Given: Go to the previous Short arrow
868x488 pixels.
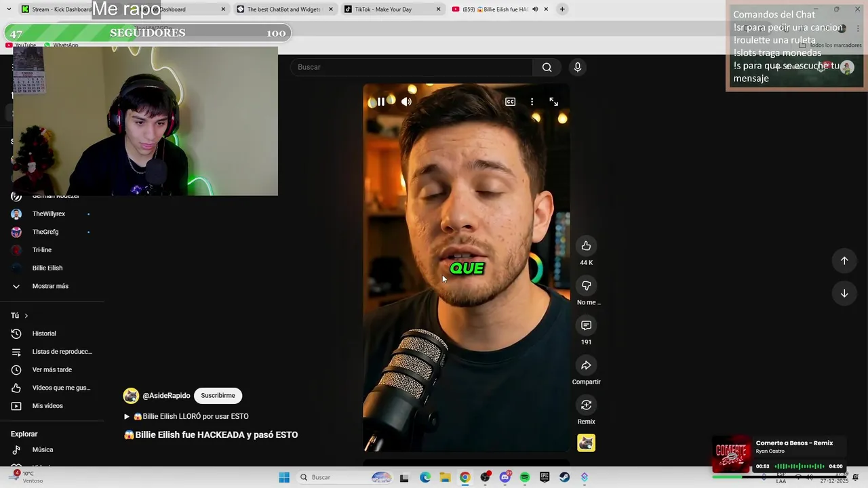Looking at the screenshot, I should click(844, 261).
